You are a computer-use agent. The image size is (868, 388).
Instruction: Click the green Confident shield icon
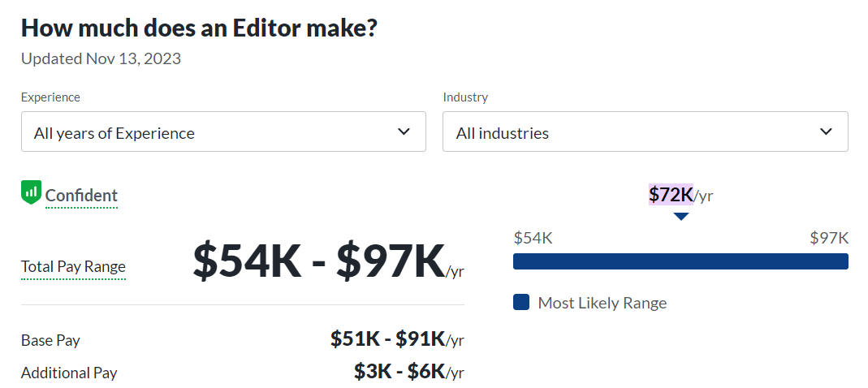[x=31, y=193]
